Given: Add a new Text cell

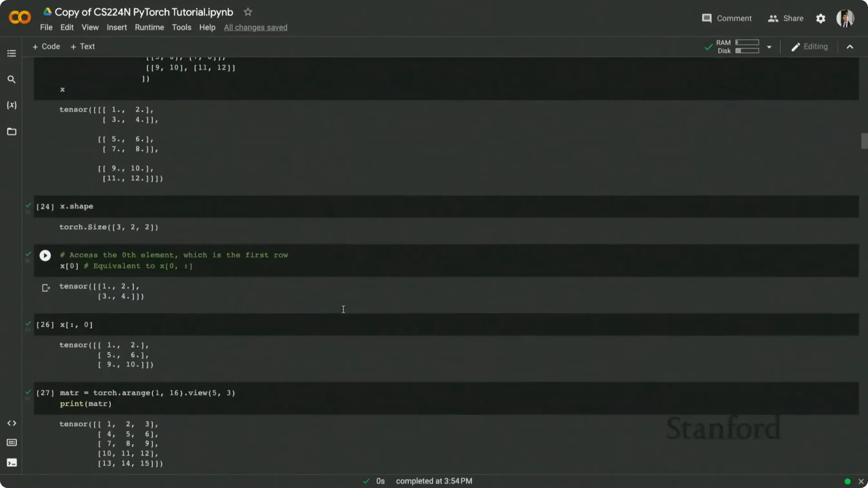Looking at the screenshot, I should coord(83,46).
